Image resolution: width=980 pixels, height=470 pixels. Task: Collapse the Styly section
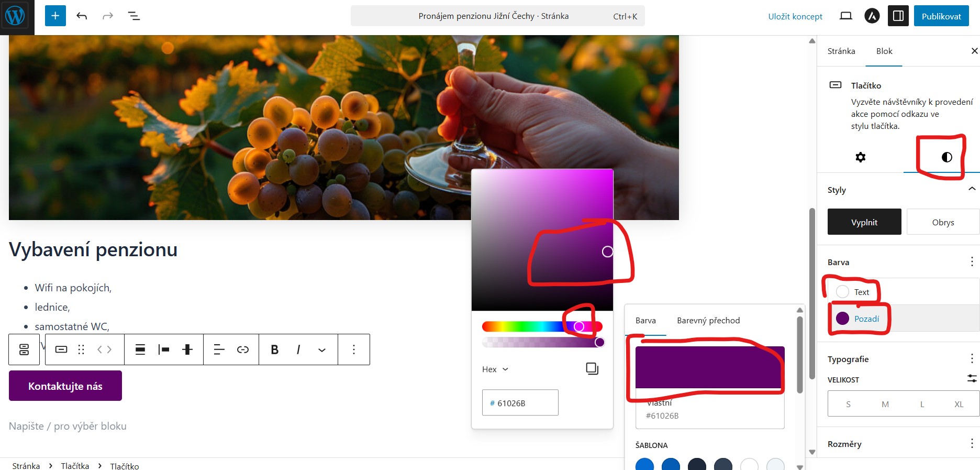972,189
